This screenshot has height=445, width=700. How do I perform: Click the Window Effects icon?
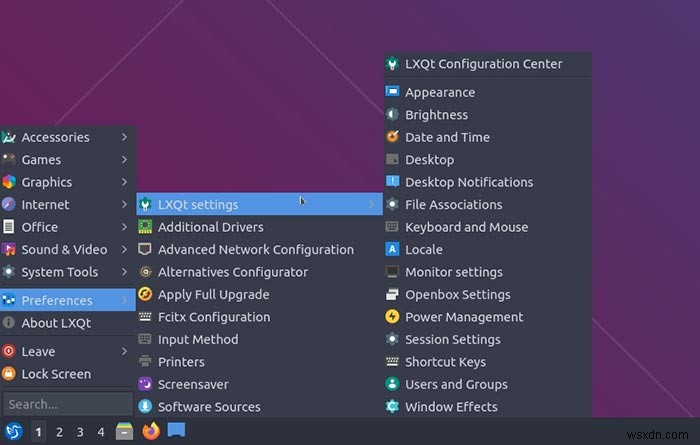[x=392, y=406]
